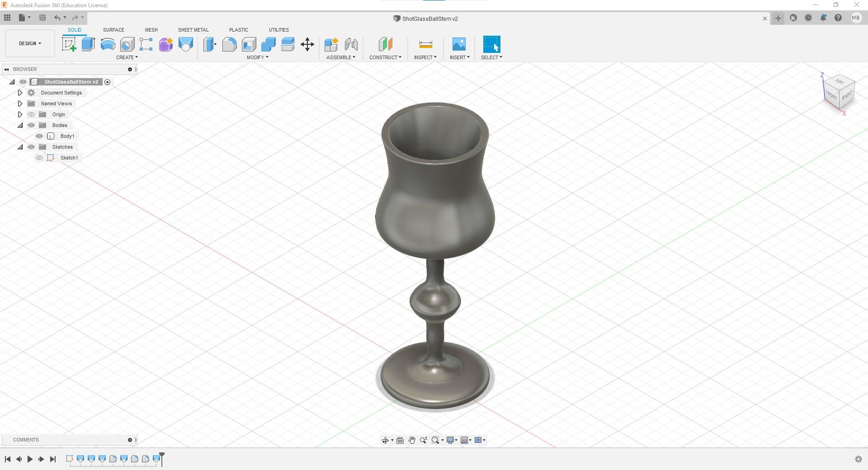The height and width of the screenshot is (470, 868).
Task: Show the Origin folder
Action: click(x=31, y=114)
